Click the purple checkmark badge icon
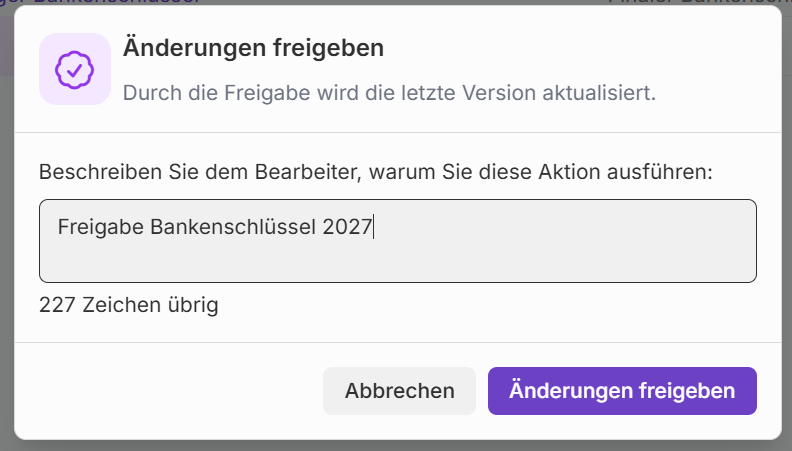Image resolution: width=792 pixels, height=451 pixels. [x=74, y=69]
